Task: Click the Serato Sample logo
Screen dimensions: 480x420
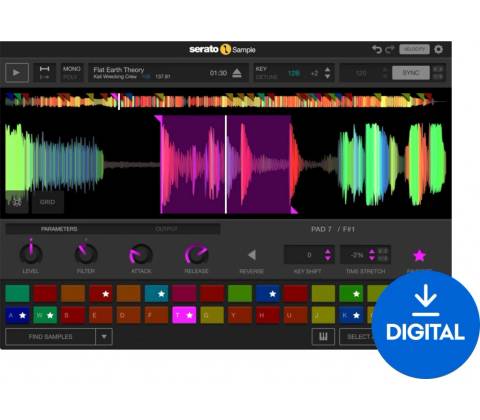Action: click(222, 49)
